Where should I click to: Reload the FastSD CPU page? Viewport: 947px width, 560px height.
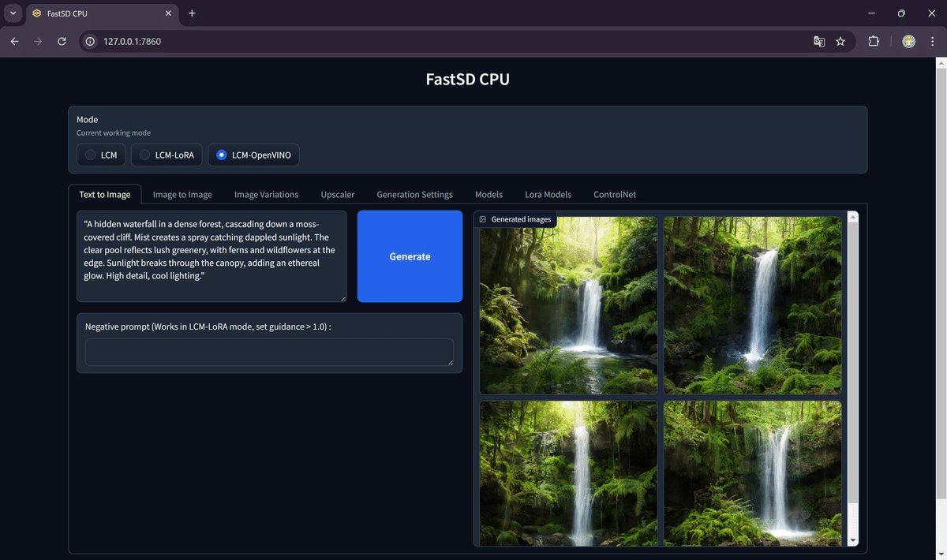(62, 41)
